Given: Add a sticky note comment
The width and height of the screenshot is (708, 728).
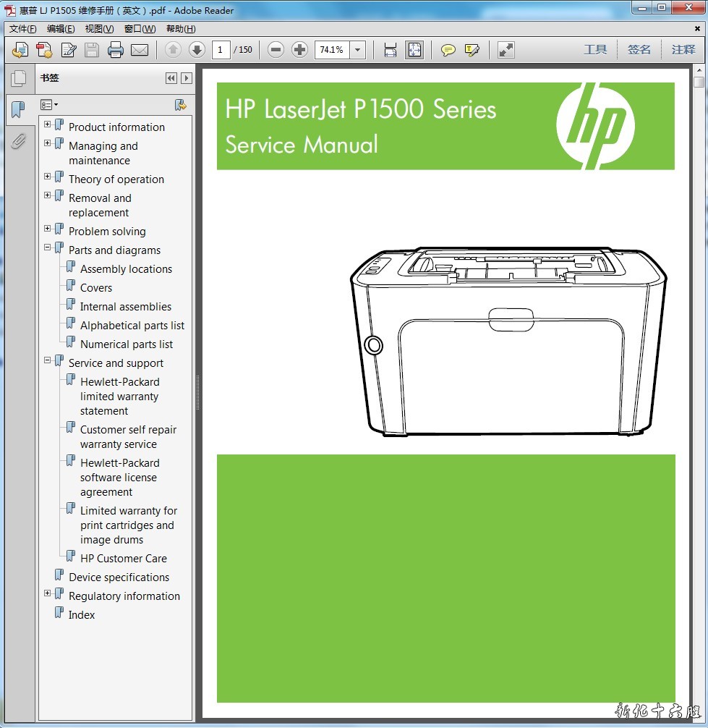Looking at the screenshot, I should tap(448, 50).
